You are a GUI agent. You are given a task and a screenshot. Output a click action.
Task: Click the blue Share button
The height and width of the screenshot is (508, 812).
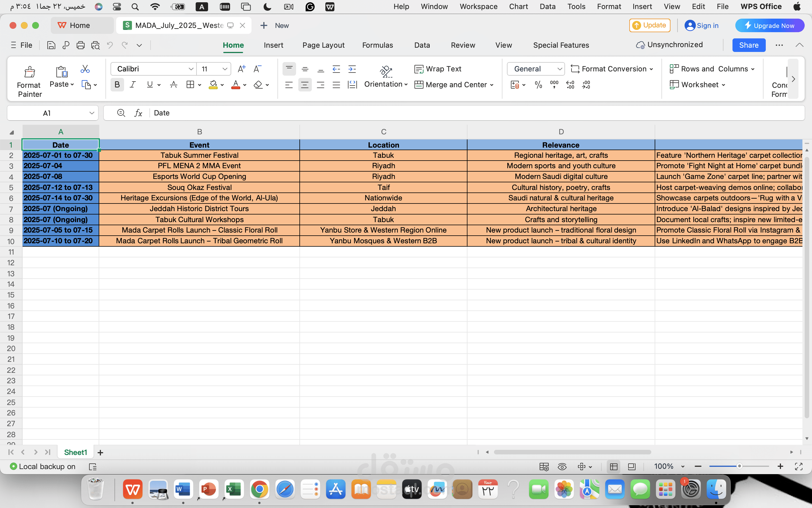pyautogui.click(x=749, y=45)
